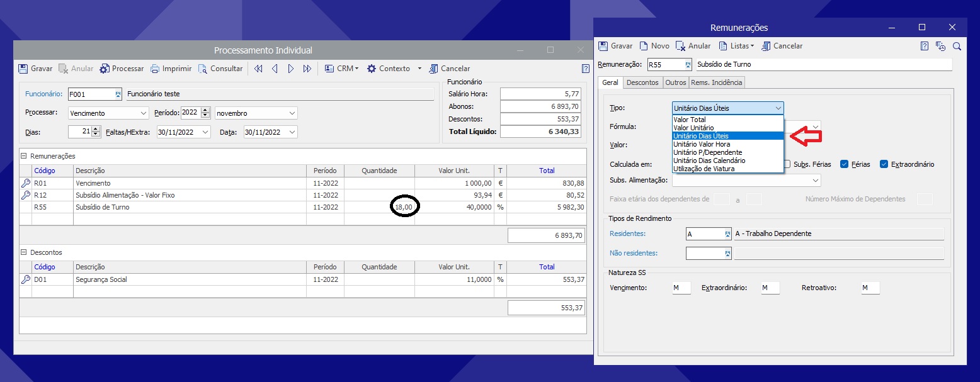Click the Funcionário code input field
Image resolution: width=980 pixels, height=382 pixels.
tap(91, 94)
